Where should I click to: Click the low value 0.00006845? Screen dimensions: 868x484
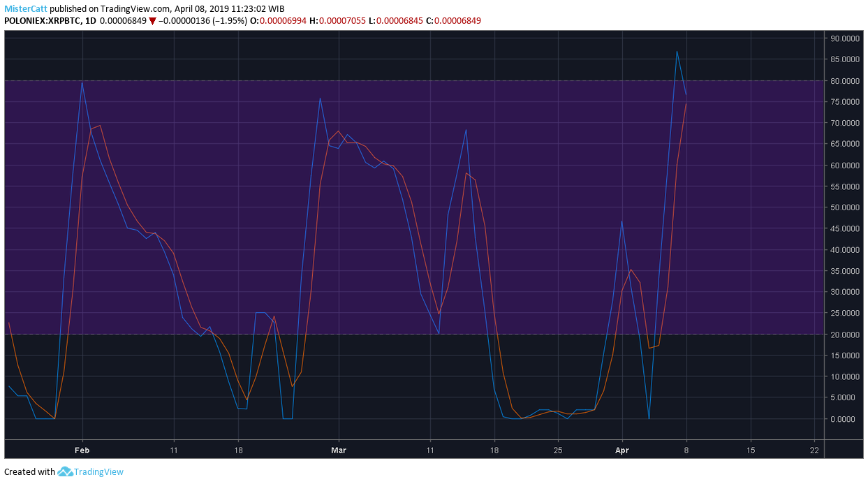click(399, 21)
